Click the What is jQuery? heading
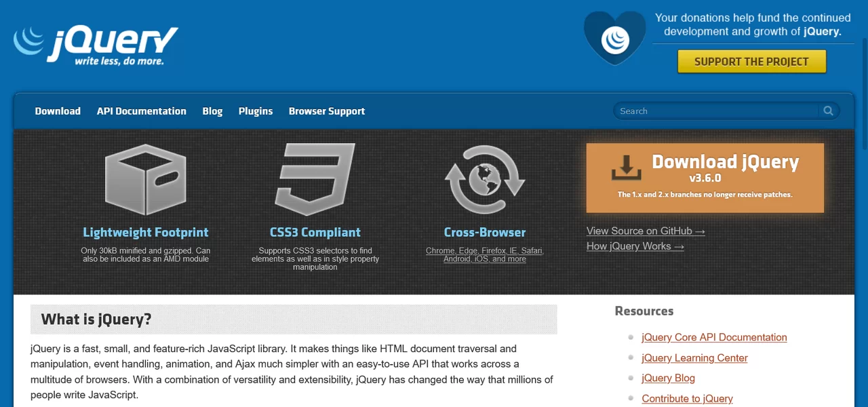This screenshot has width=868, height=407. tap(96, 319)
